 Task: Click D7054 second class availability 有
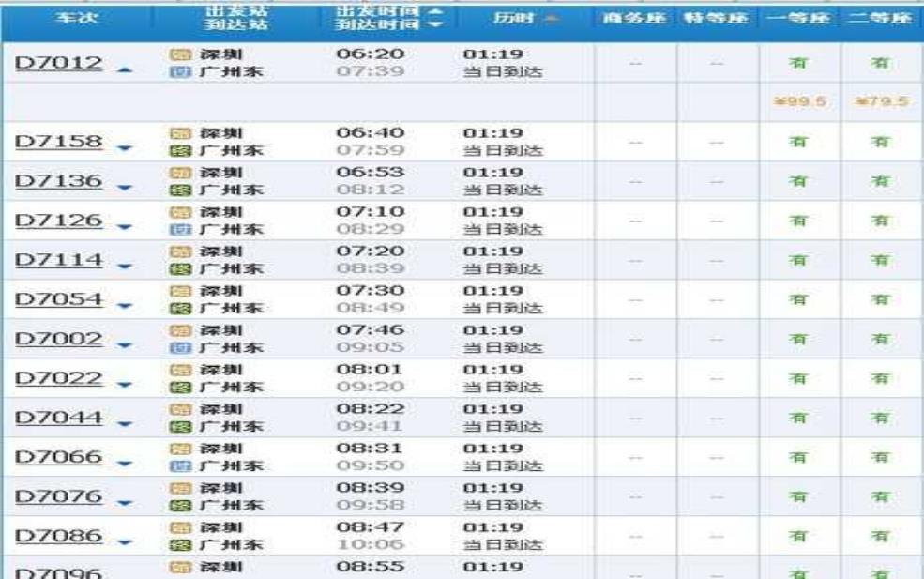pos(881,299)
